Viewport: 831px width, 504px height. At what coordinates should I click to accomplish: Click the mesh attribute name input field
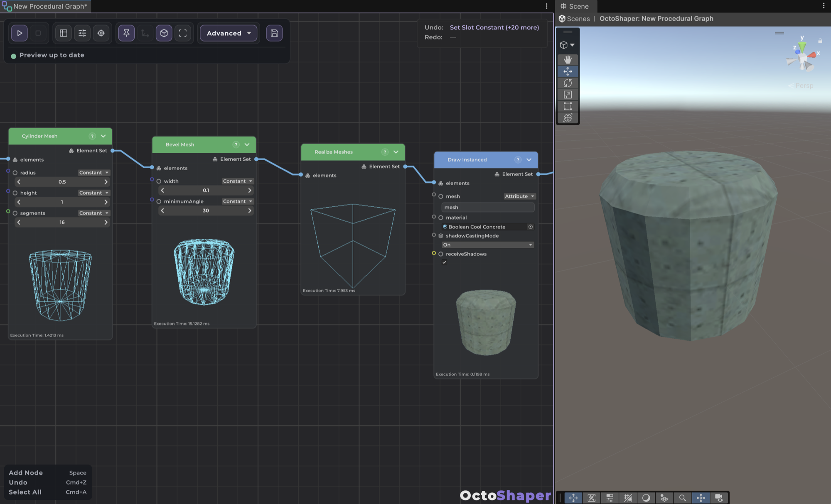[x=488, y=208]
